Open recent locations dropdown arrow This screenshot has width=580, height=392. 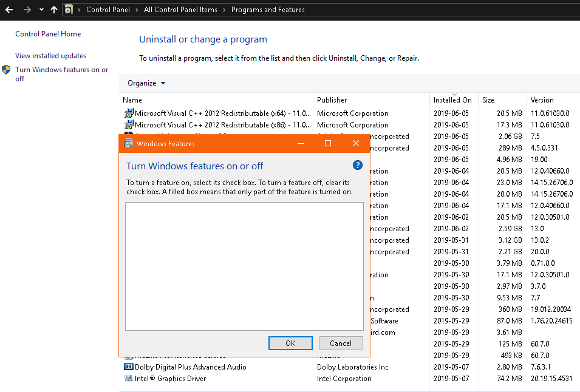[41, 10]
